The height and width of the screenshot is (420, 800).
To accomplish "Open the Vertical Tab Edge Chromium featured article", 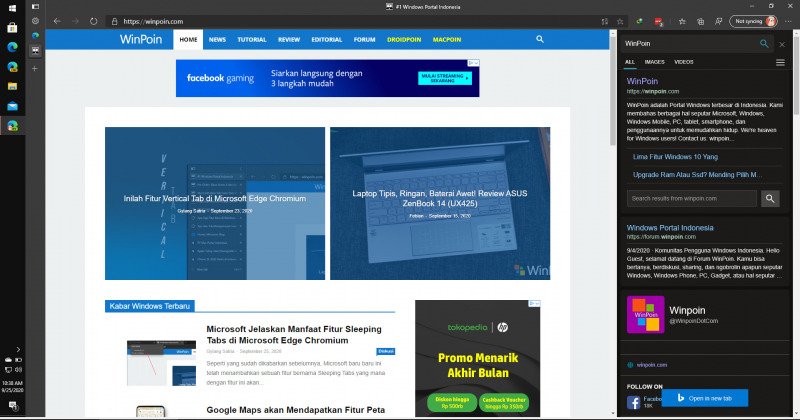I will point(215,203).
